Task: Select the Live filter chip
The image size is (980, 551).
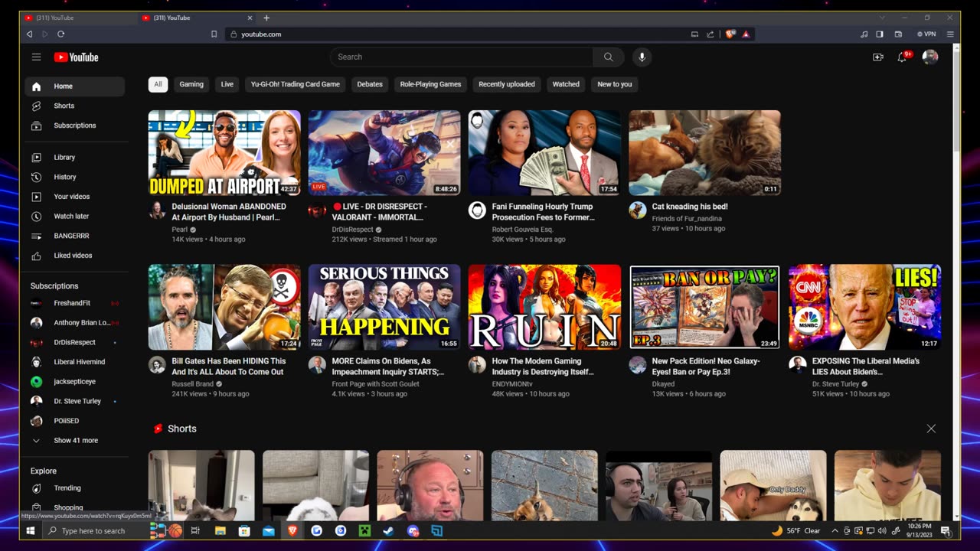Action: pos(227,84)
